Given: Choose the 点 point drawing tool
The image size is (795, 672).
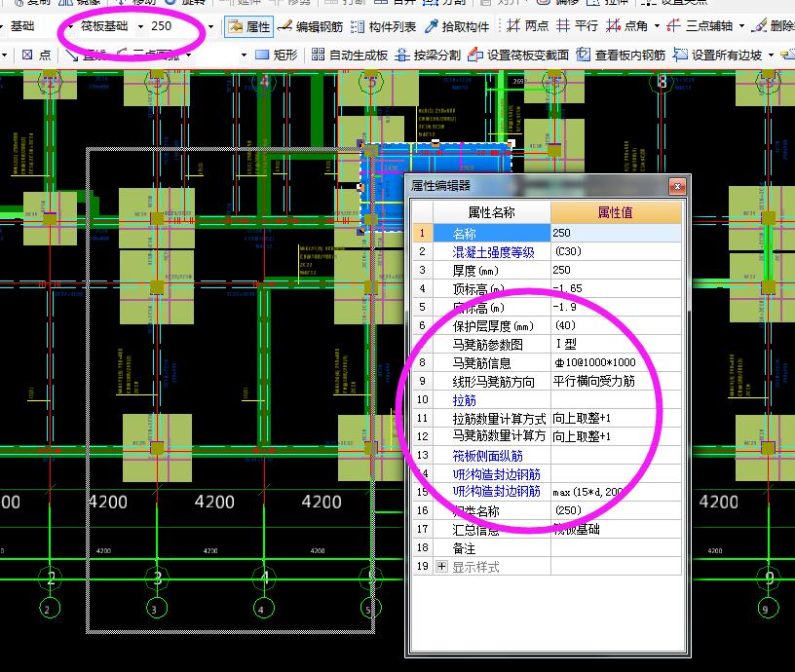Looking at the screenshot, I should point(36,55).
